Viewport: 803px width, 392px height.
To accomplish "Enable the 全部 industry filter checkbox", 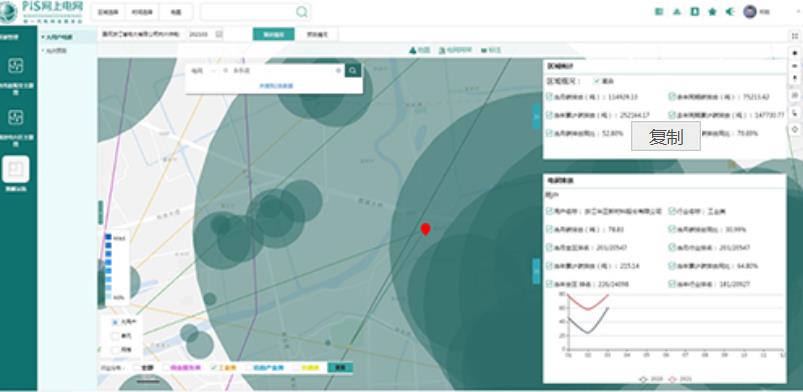I will 137,367.
